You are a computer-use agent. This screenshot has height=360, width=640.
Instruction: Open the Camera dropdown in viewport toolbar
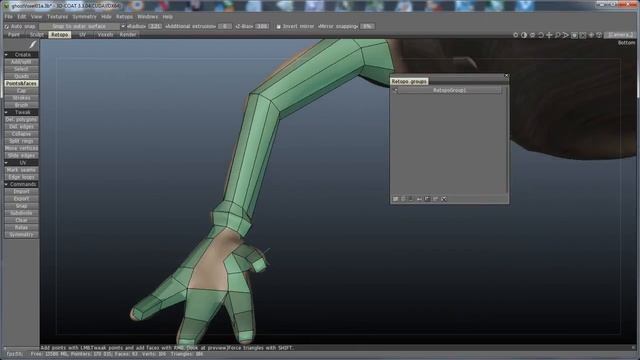pos(620,35)
